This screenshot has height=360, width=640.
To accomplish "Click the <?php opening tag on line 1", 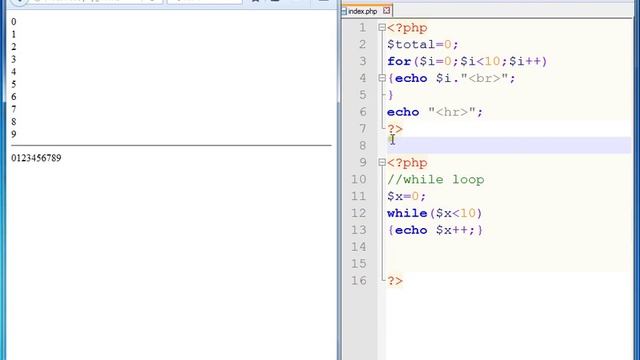I will [x=407, y=28].
